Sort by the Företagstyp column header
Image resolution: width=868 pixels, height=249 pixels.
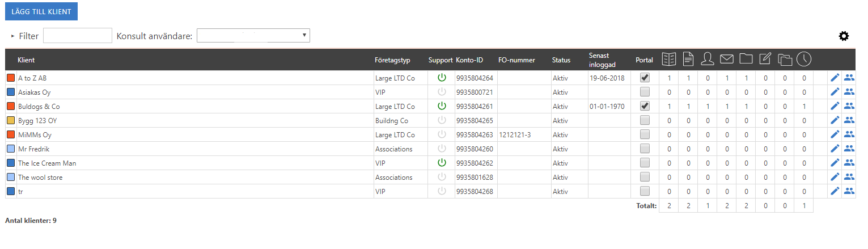pos(392,60)
